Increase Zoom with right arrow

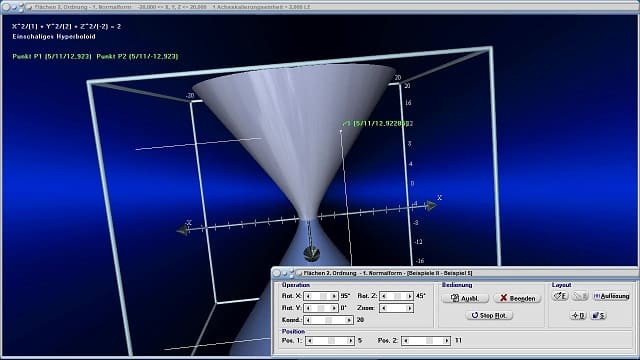pos(409,308)
